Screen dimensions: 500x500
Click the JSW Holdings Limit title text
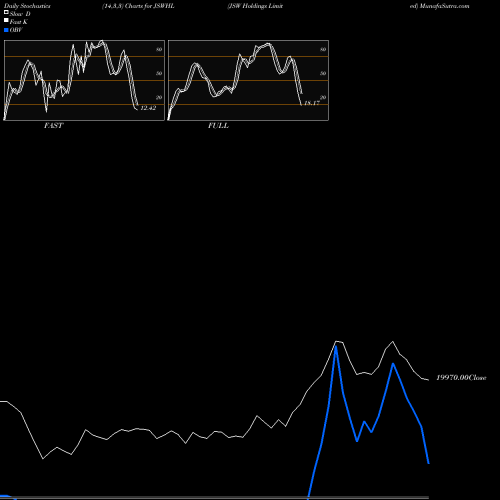click(255, 6)
